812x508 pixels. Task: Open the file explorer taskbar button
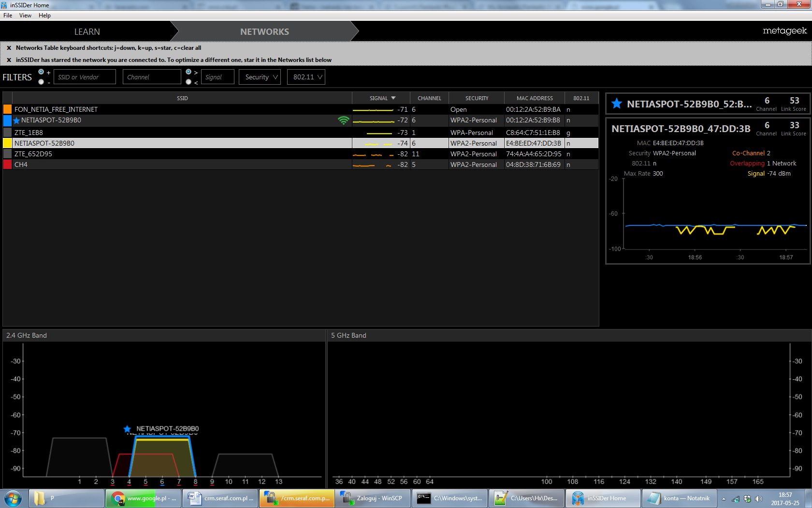click(x=67, y=498)
